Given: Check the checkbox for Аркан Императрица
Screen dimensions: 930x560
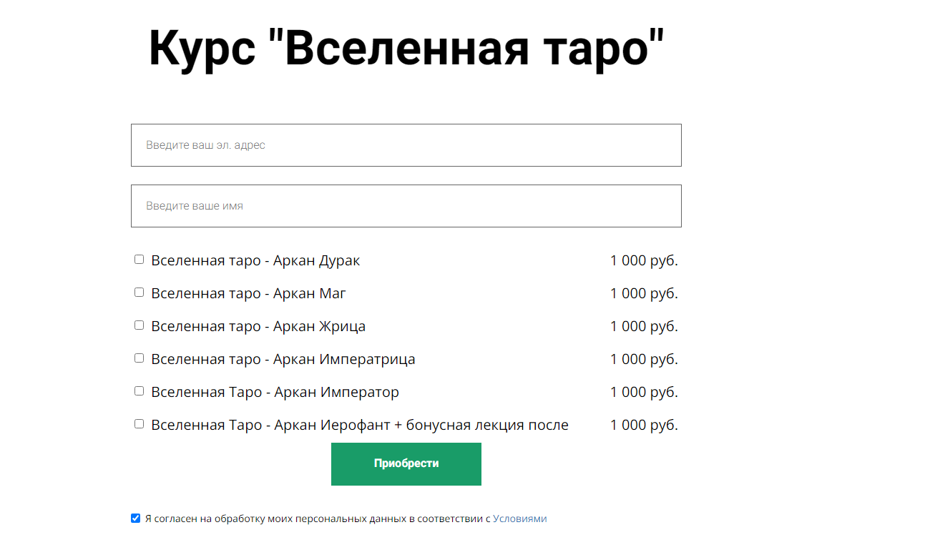Looking at the screenshot, I should coord(139,358).
